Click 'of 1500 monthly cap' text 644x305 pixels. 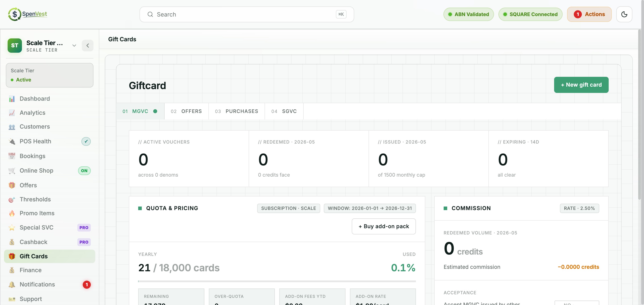click(401, 175)
